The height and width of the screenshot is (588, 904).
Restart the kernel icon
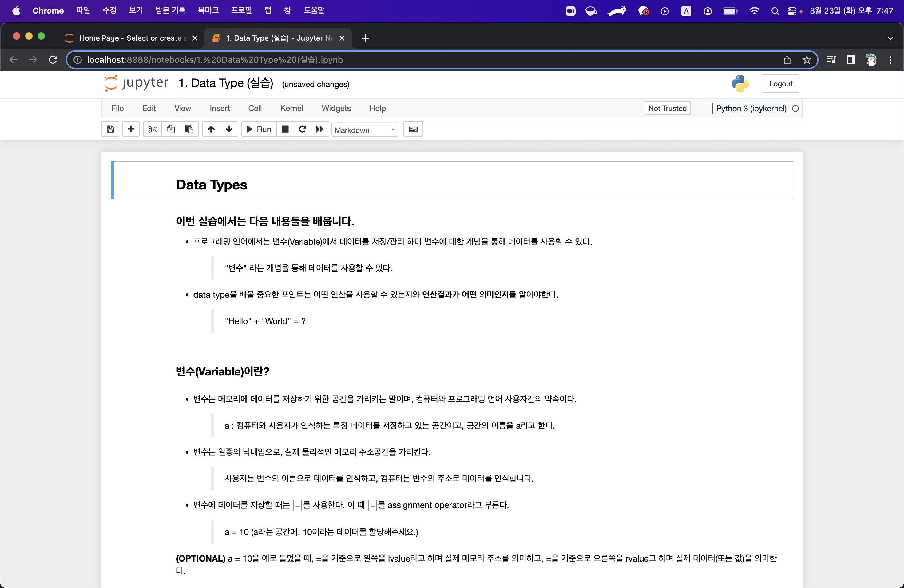[x=302, y=129]
